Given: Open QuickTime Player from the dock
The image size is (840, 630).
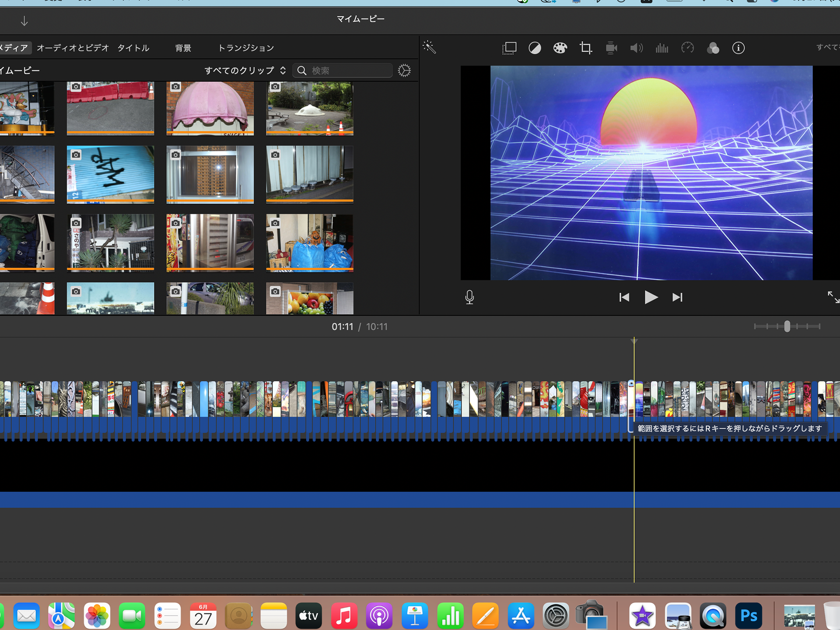Looking at the screenshot, I should tap(713, 616).
